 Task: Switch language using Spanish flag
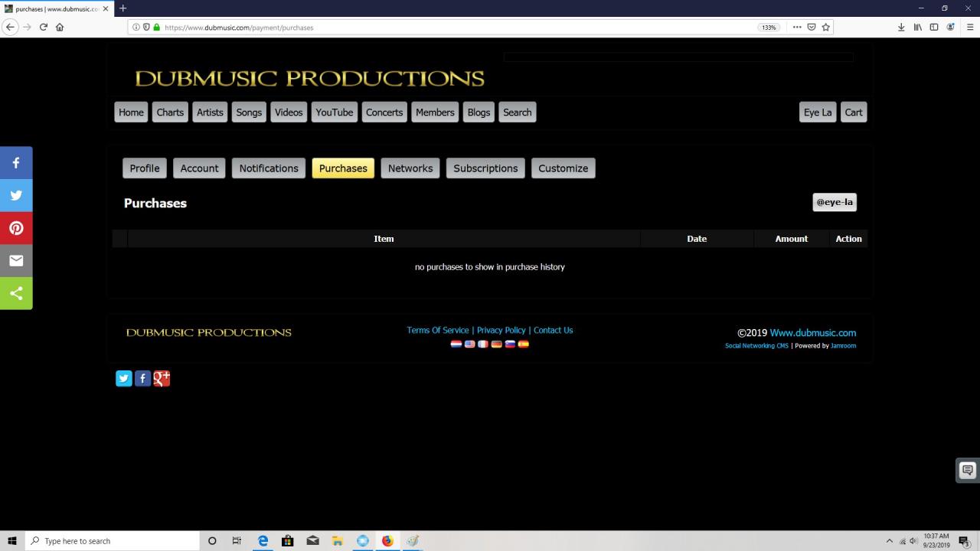click(x=523, y=344)
